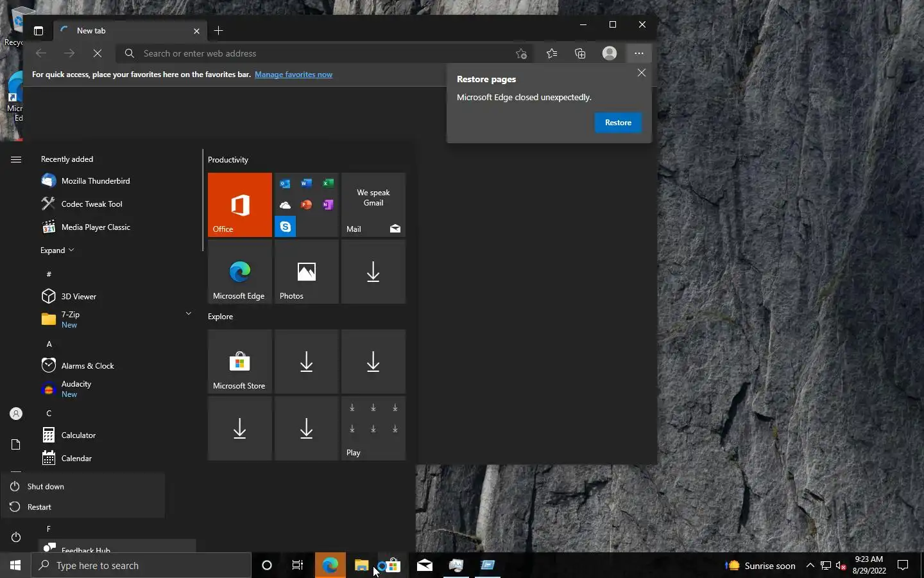Open Task View from the taskbar
924x578 pixels.
pos(298,566)
